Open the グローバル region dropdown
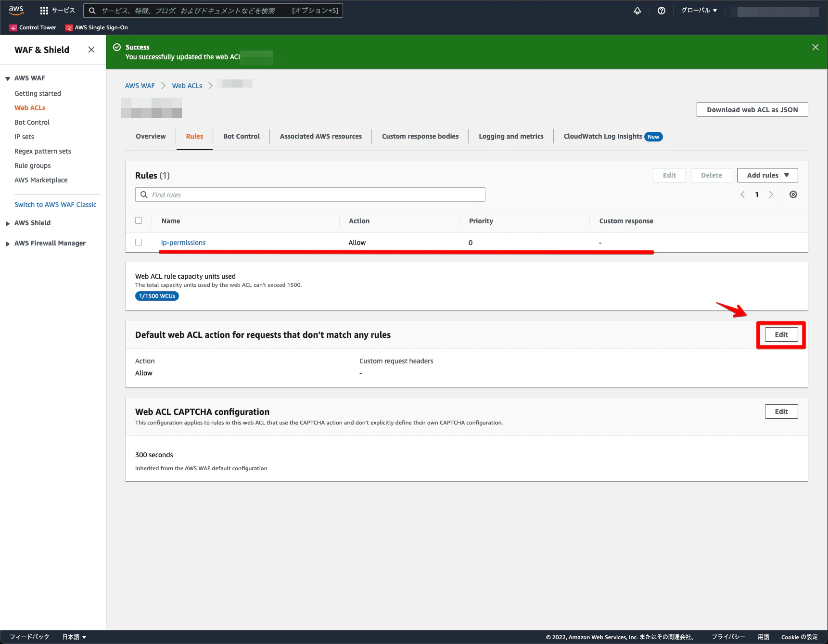The width and height of the screenshot is (828, 644). 699,11
